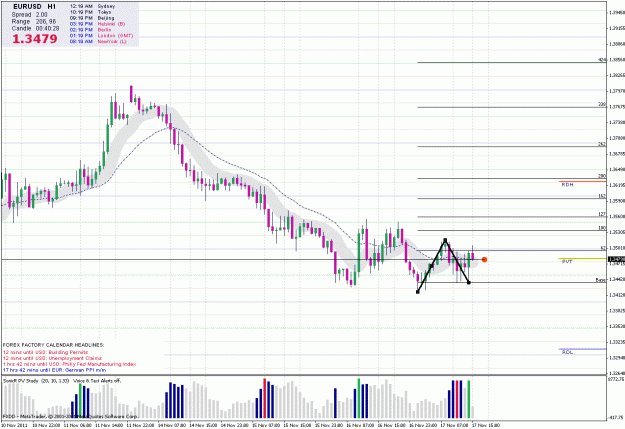Select the London (GMT) clock row
Screen dimensions: 625x429
click(101, 35)
